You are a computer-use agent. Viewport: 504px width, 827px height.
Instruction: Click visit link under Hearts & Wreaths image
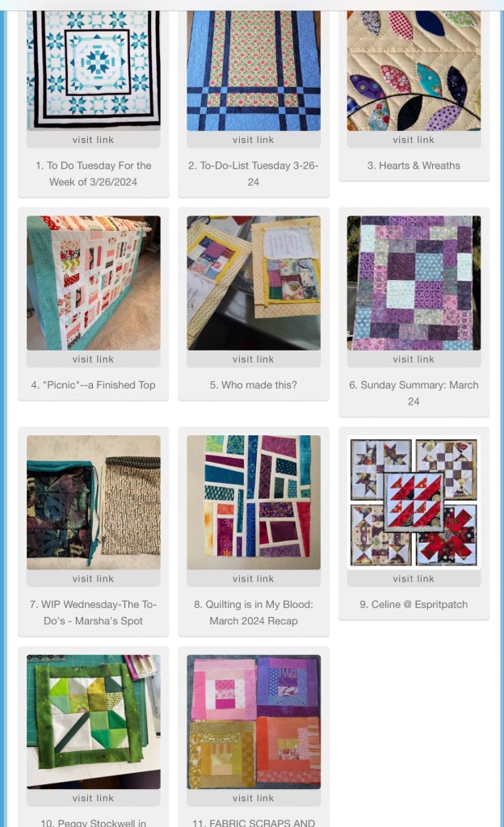[x=414, y=140]
